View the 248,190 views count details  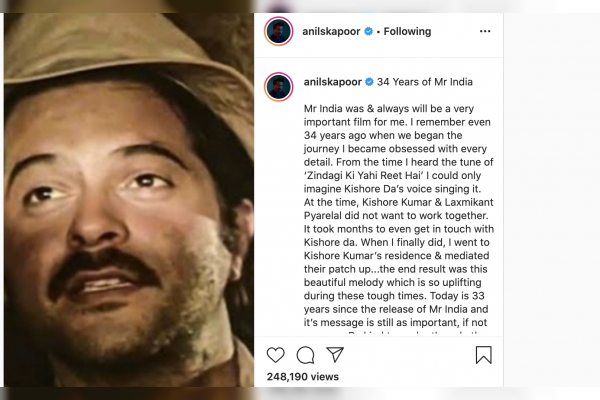click(303, 377)
